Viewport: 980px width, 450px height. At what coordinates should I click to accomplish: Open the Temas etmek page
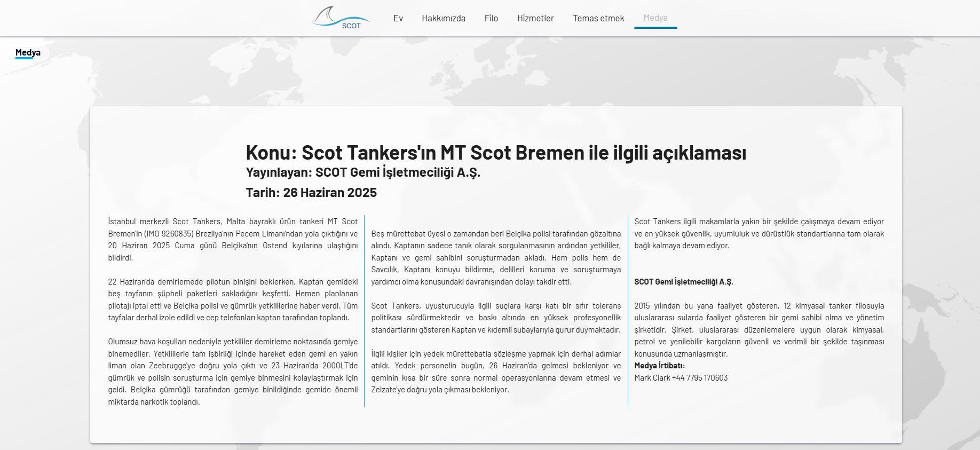pyautogui.click(x=598, y=18)
